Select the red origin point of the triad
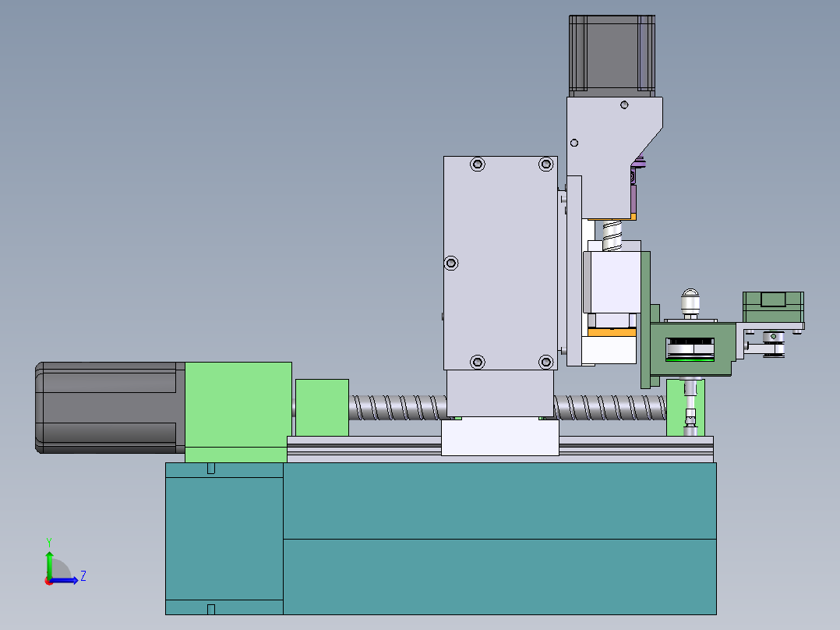840x630 pixels. pos(48,582)
